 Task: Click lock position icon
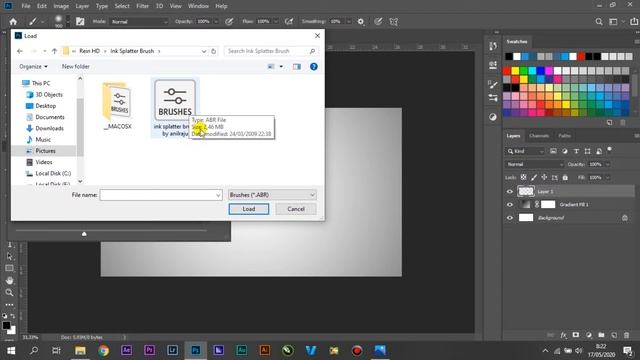pyautogui.click(x=544, y=178)
